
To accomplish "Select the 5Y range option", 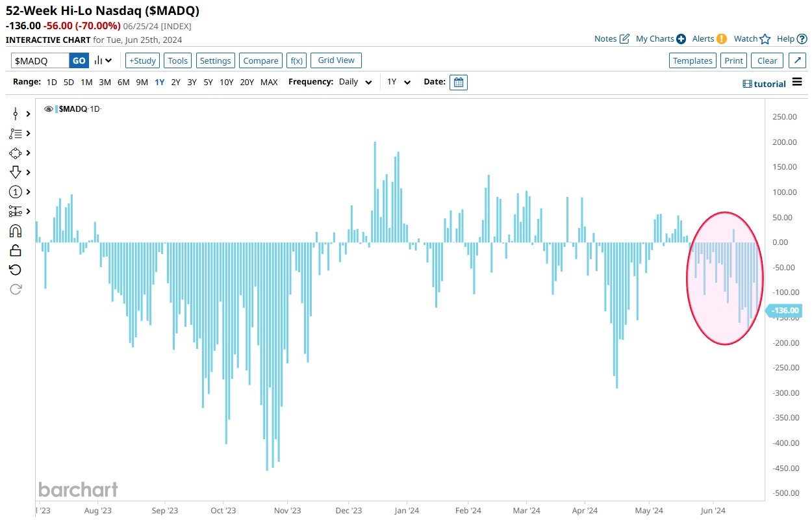I will tap(208, 83).
